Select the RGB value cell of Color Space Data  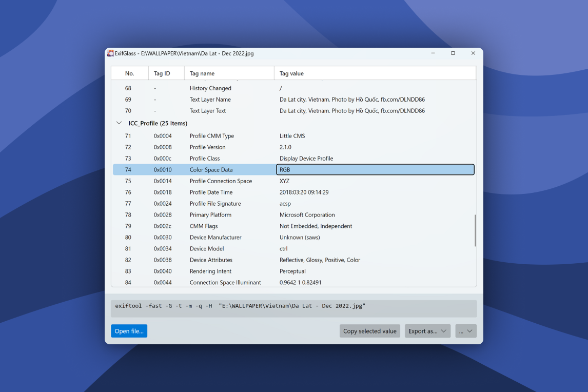375,170
